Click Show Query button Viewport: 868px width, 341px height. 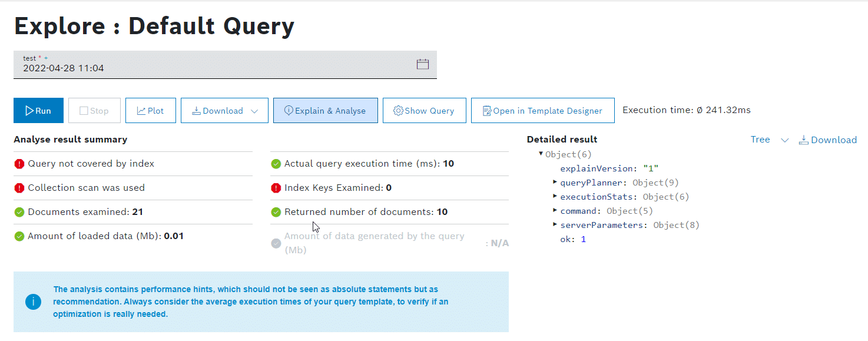coord(424,111)
